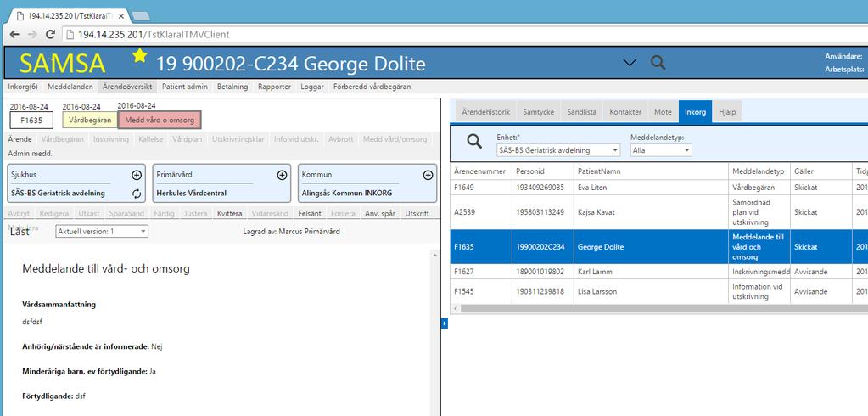
Task: Open Meddelanden menu
Action: [x=70, y=87]
